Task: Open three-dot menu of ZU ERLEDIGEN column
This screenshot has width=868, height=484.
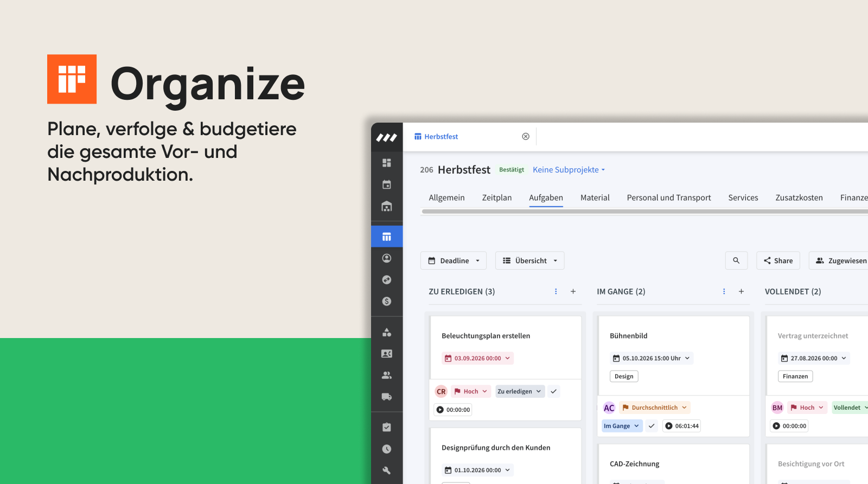Action: (x=556, y=291)
